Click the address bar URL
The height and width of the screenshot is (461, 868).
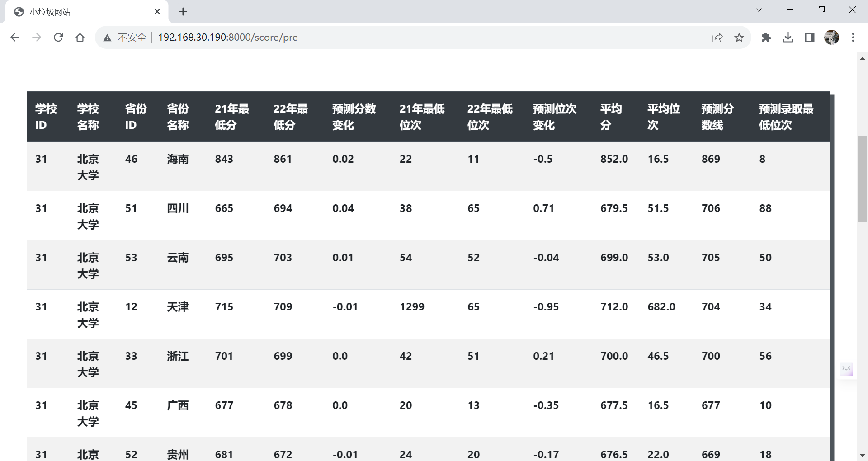[228, 38]
